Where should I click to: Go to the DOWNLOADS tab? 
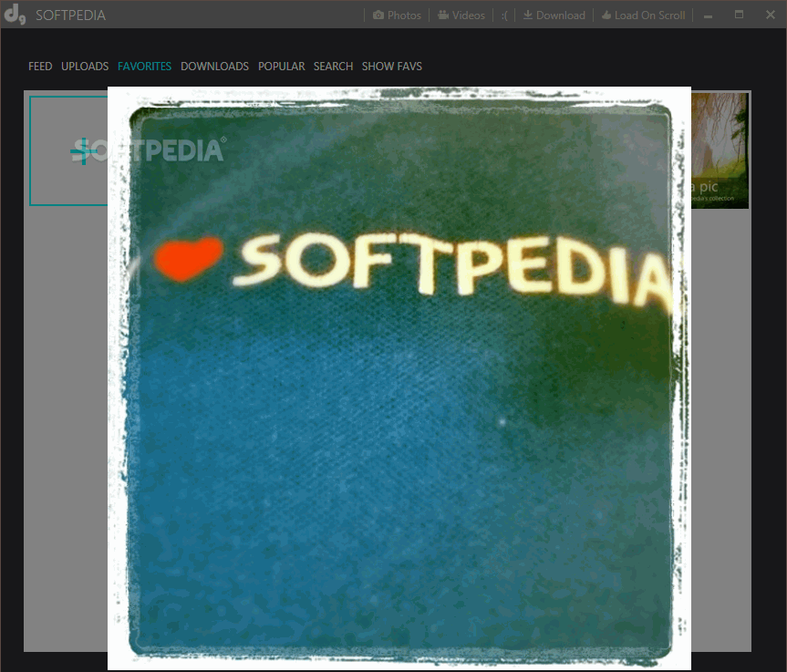(215, 67)
